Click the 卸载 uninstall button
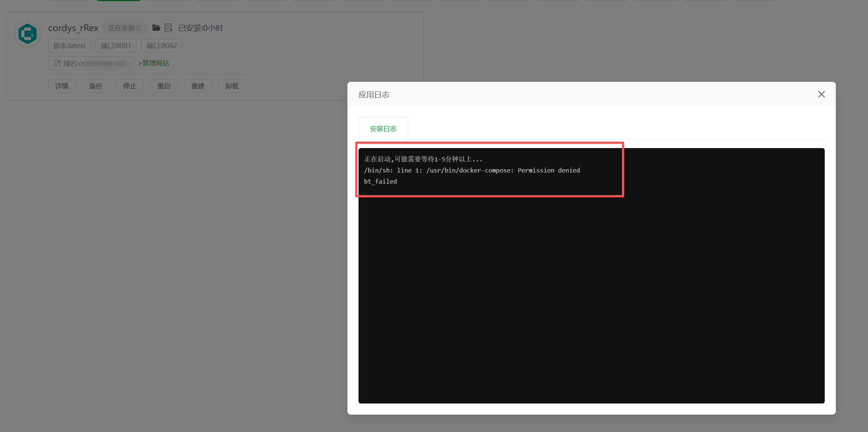 pos(232,86)
